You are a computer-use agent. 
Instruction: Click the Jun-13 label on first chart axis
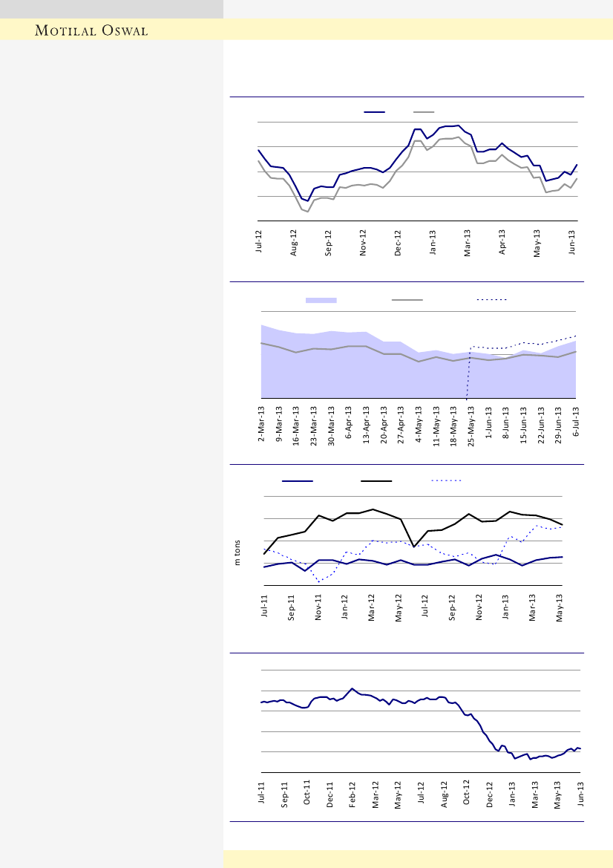click(x=572, y=243)
